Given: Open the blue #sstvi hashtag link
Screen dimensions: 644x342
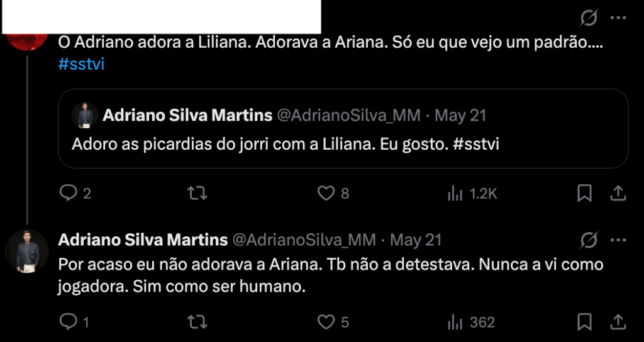Looking at the screenshot, I should coord(81,65).
